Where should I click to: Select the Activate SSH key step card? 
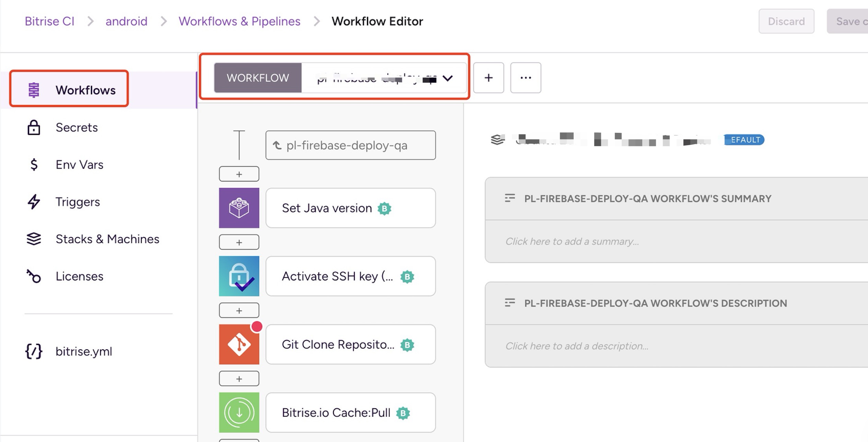coord(351,276)
